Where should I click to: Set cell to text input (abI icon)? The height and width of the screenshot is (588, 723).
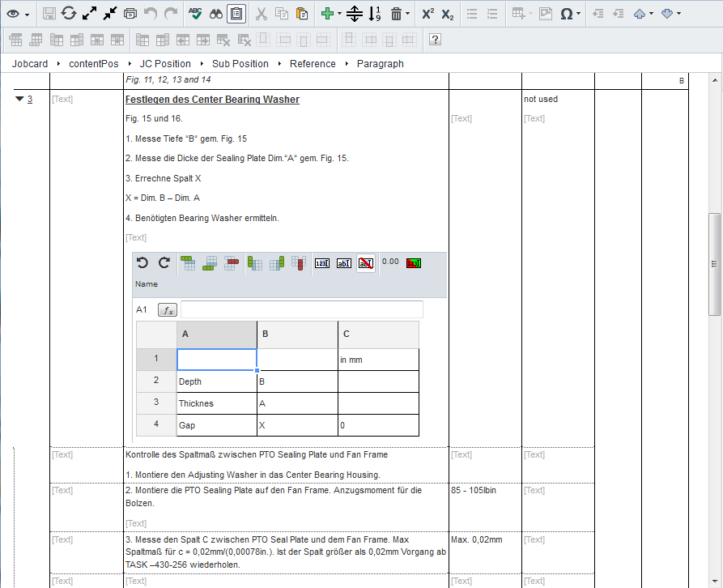click(344, 263)
